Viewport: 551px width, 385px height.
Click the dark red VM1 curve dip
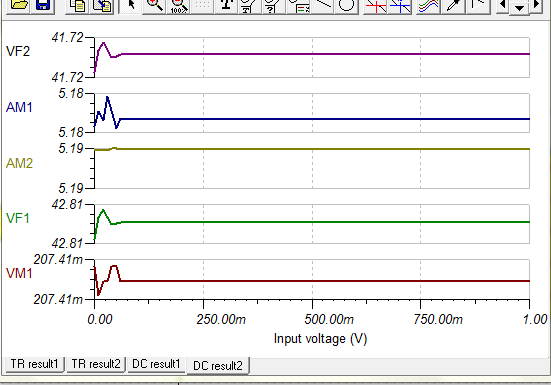[98, 293]
